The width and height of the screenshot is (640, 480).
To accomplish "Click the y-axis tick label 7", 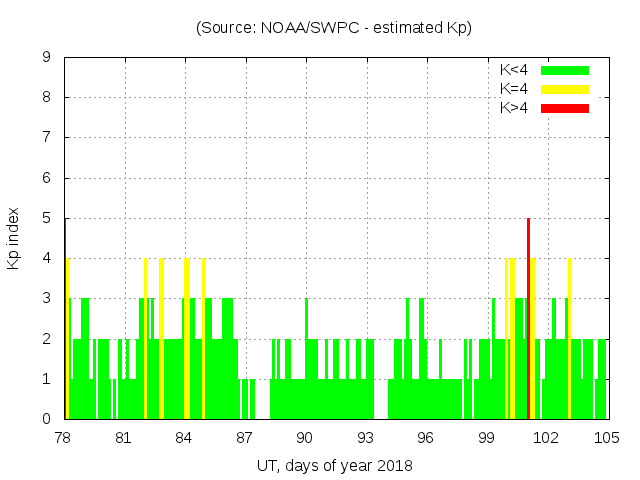I will [47, 137].
